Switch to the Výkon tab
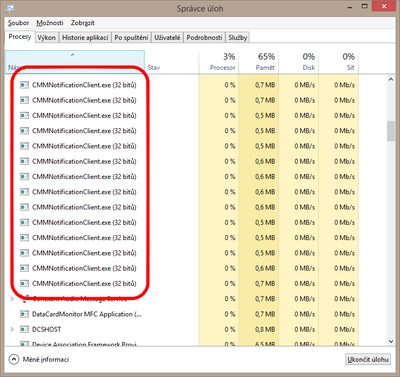The height and width of the screenshot is (377, 400). [x=47, y=38]
